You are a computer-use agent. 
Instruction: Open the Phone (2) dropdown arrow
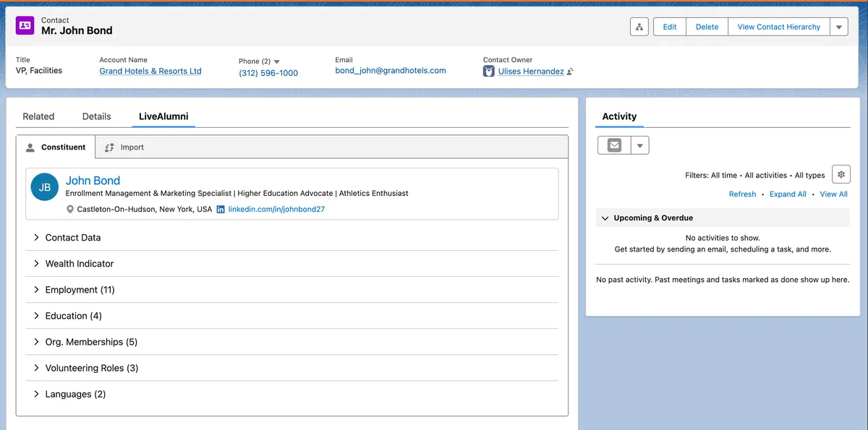[277, 62]
